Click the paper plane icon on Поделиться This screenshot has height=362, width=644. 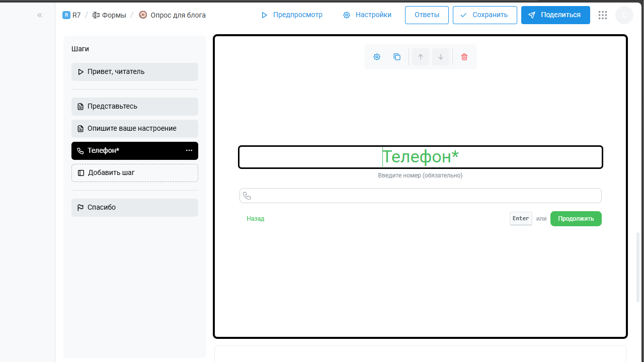[532, 15]
